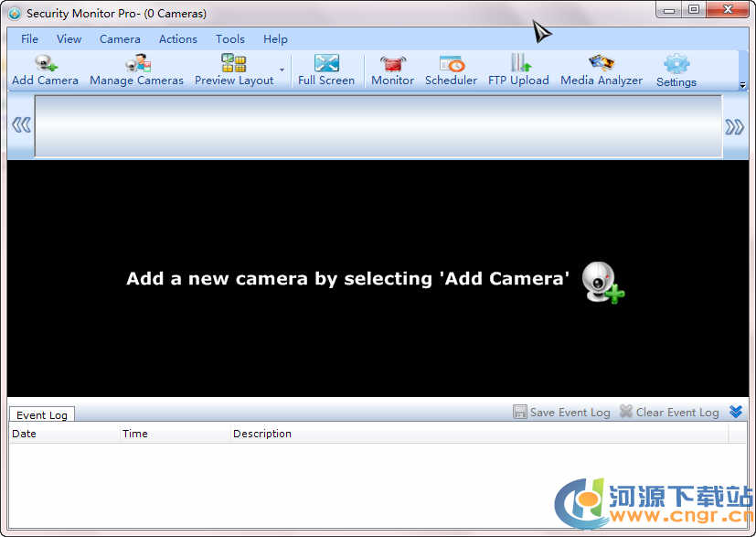Open the Tools menu
Screen dimensions: 756x537
pyautogui.click(x=230, y=39)
